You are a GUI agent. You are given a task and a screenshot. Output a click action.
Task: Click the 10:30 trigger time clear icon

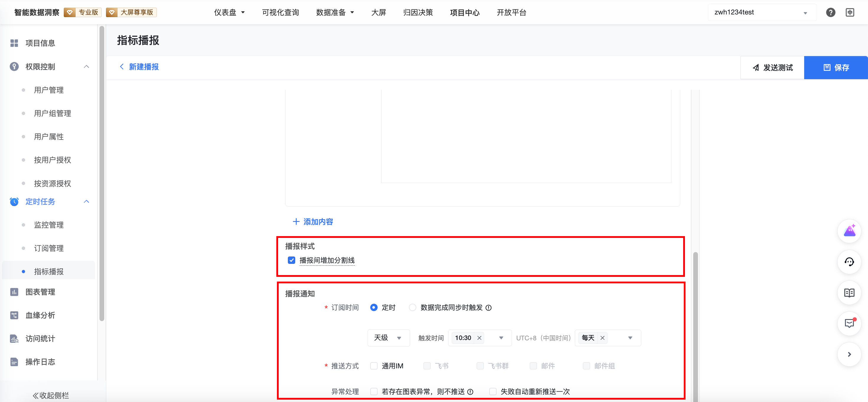tap(479, 338)
